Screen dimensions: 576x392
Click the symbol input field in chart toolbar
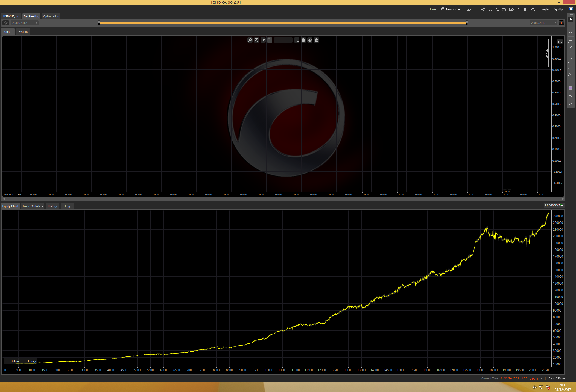[283, 40]
